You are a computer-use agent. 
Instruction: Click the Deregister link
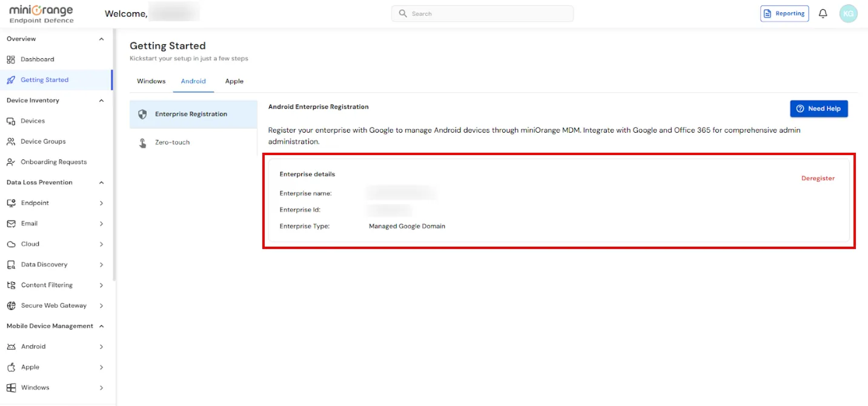point(818,178)
